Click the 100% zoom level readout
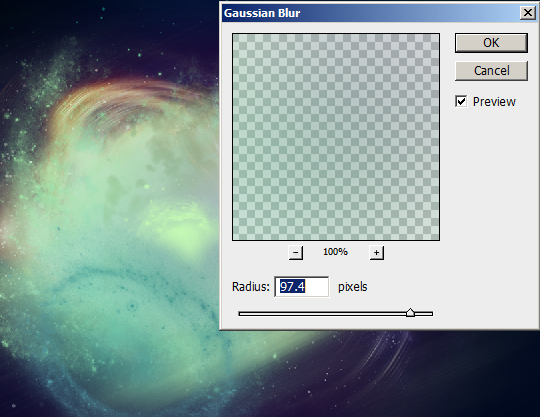 click(x=335, y=252)
